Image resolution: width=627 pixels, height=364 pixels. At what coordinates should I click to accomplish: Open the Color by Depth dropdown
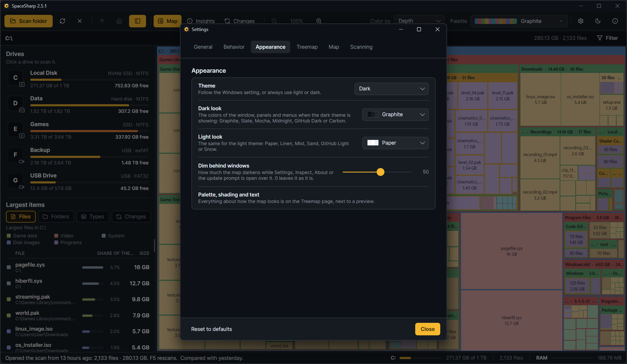pos(419,21)
